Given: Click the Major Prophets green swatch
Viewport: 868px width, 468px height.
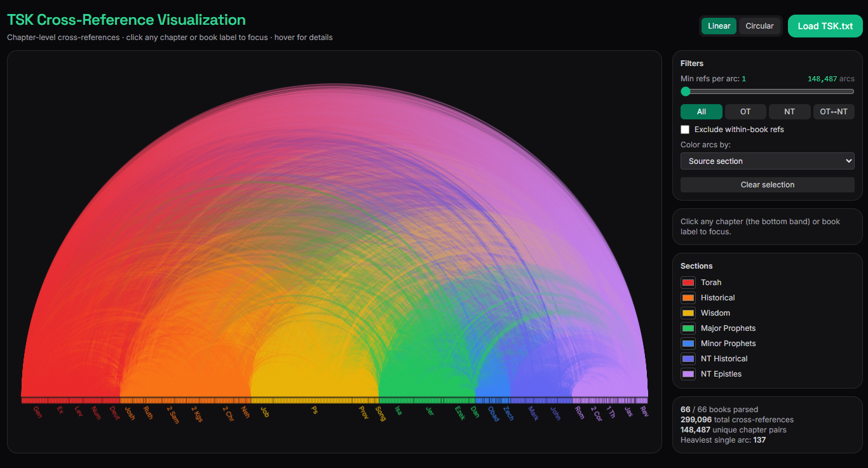Looking at the screenshot, I should [688, 328].
